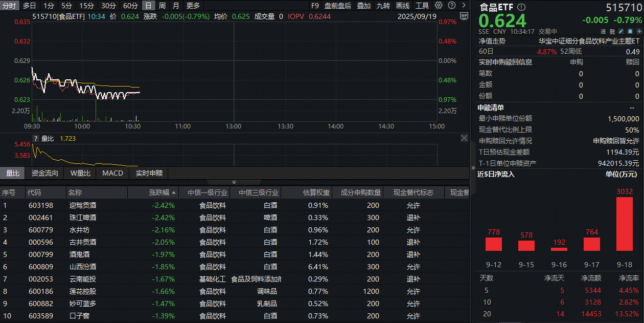Switch to the MACD tab
This screenshot has height=323, width=644.
112,173
